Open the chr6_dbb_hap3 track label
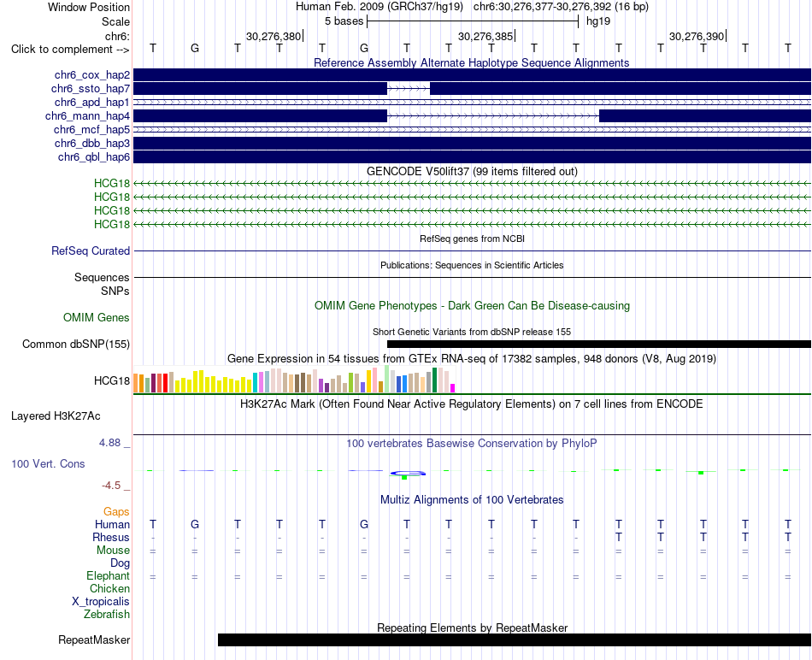This screenshot has height=660, width=812. pyautogui.click(x=91, y=143)
